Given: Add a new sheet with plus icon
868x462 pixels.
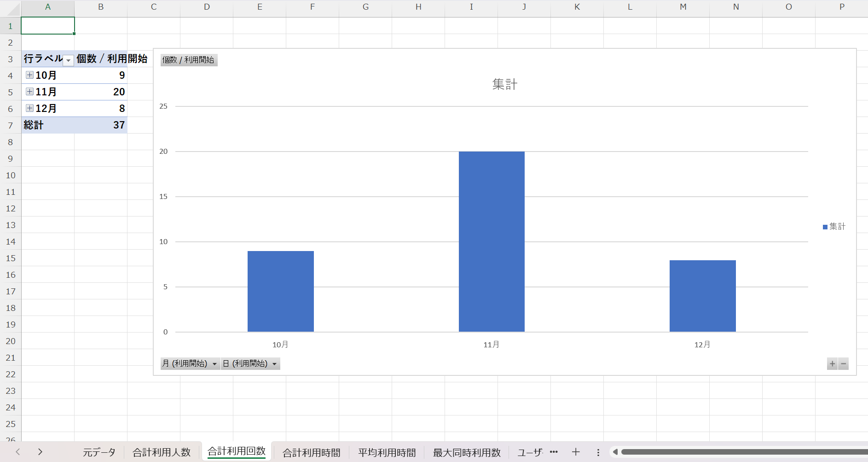Looking at the screenshot, I should click(x=576, y=452).
